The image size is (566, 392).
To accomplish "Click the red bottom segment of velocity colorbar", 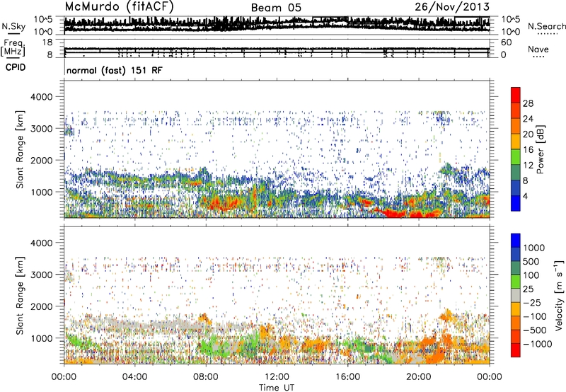I will [516, 350].
